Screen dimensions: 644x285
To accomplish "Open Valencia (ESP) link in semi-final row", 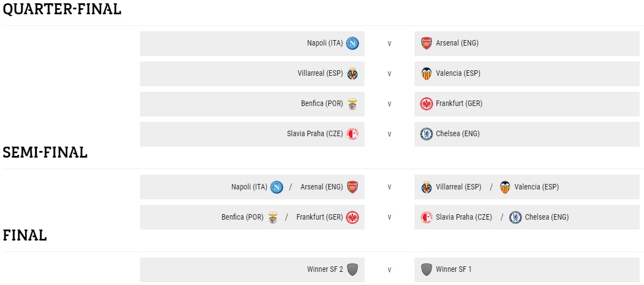I will coord(536,187).
